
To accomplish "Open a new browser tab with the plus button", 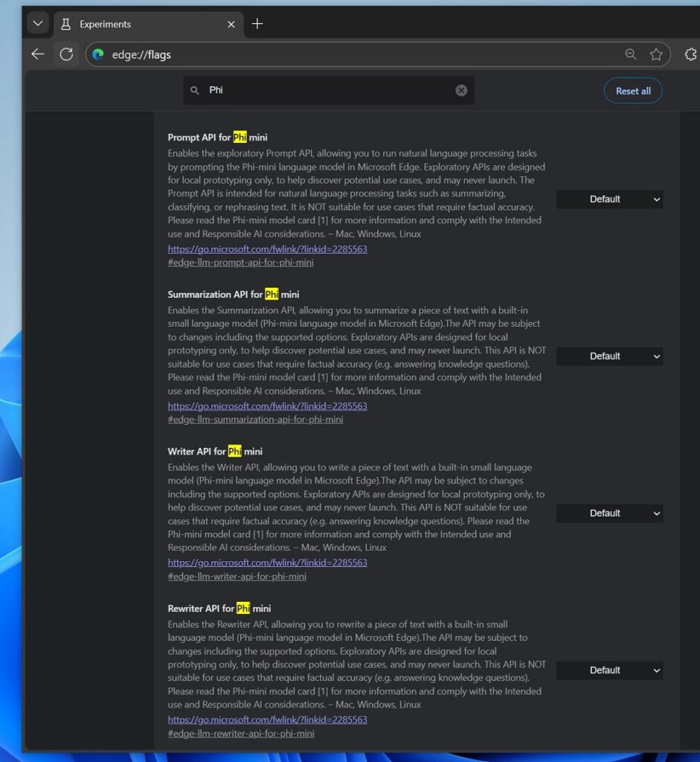I will [257, 23].
